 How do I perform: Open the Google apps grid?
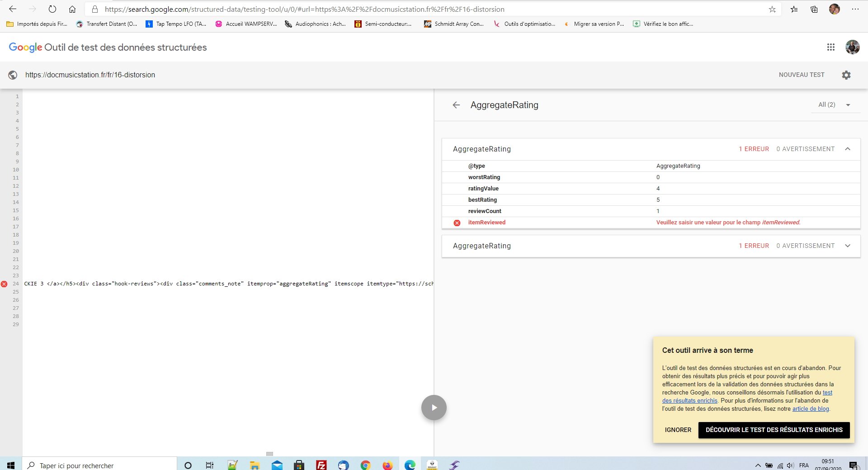tap(831, 47)
